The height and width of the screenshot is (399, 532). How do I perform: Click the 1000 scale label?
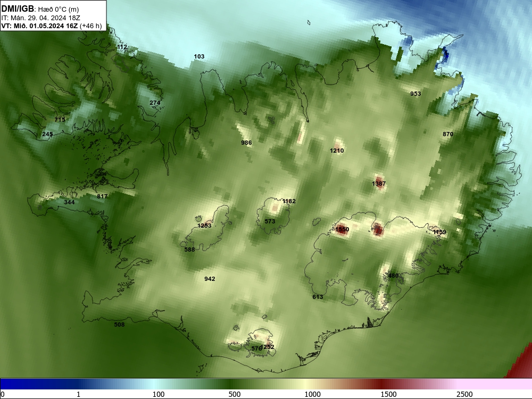point(312,394)
